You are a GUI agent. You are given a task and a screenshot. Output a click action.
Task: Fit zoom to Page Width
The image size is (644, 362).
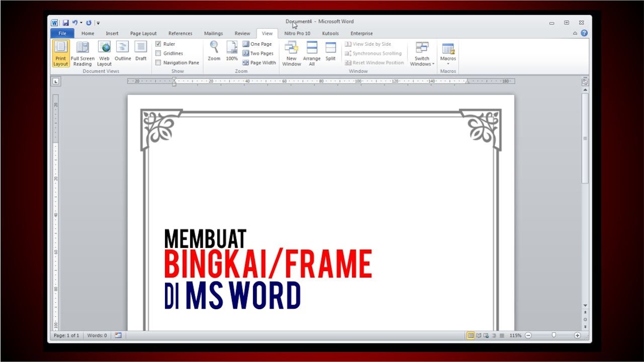tap(259, 63)
